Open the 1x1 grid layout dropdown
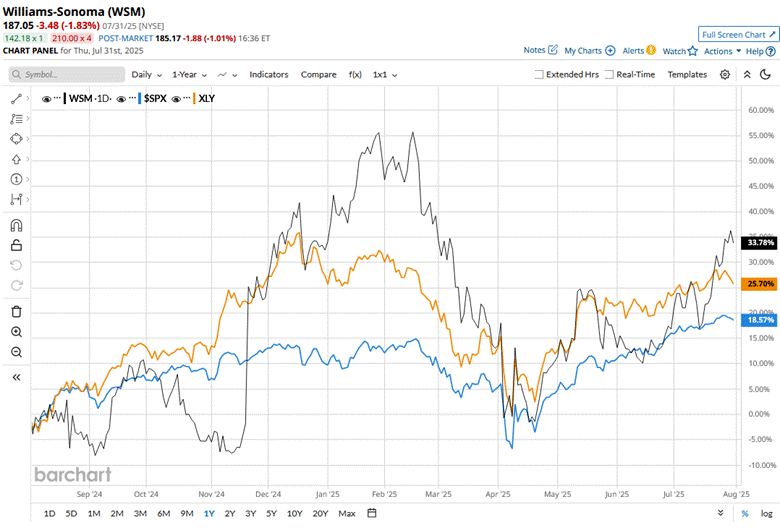Image resolution: width=780 pixels, height=528 pixels. point(385,75)
